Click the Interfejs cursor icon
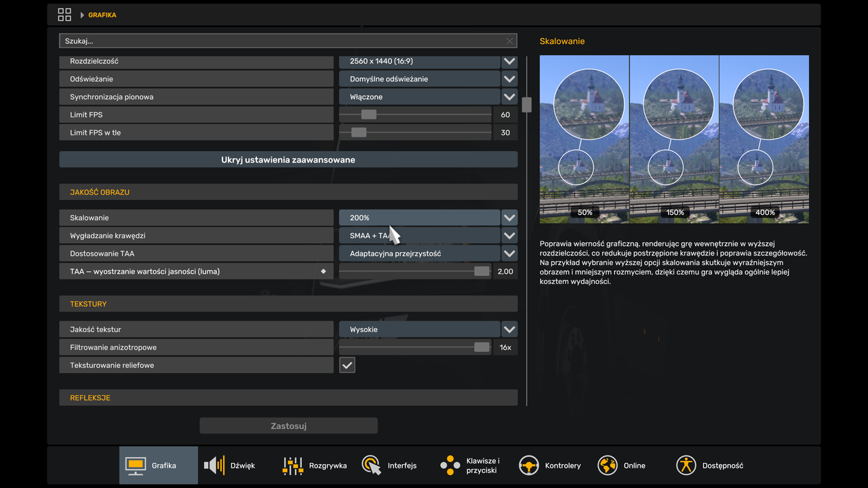Image resolution: width=868 pixels, height=488 pixels. pos(370,465)
